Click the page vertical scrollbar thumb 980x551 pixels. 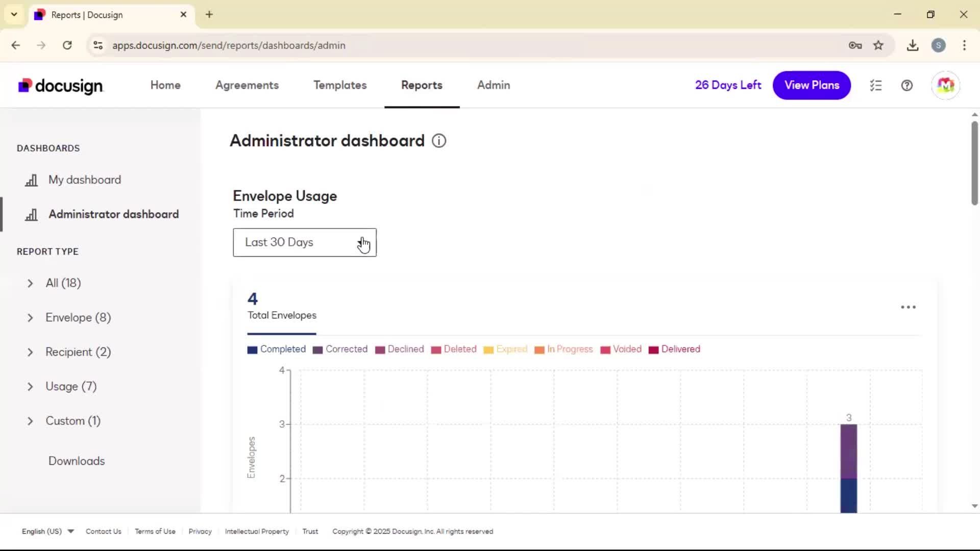tap(974, 163)
